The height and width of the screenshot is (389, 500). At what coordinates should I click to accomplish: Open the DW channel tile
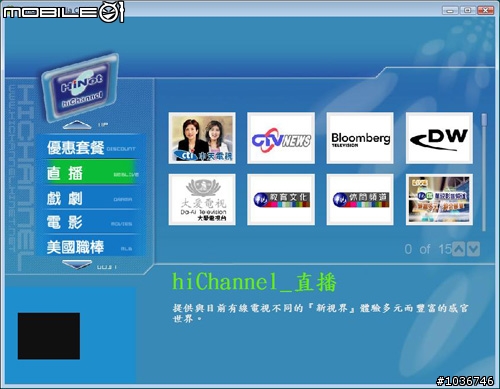point(439,138)
